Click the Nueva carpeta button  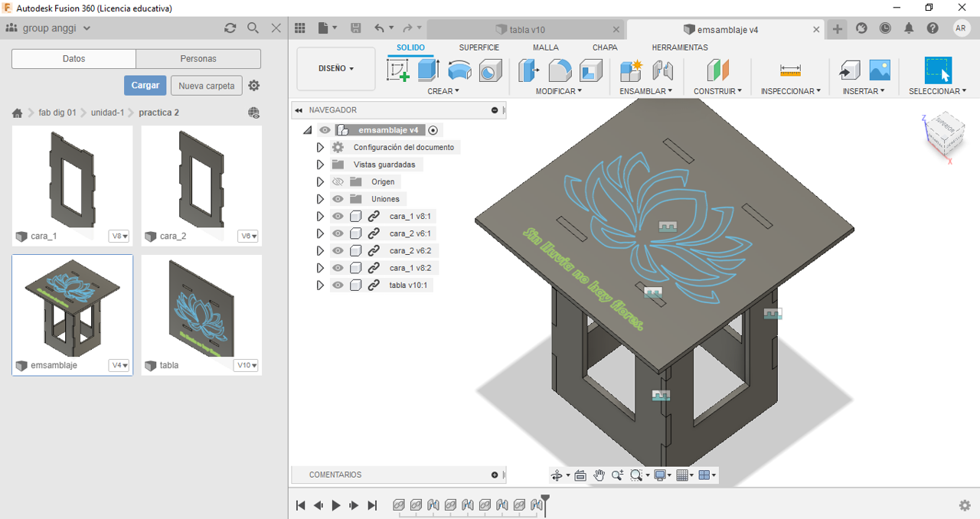coord(207,86)
